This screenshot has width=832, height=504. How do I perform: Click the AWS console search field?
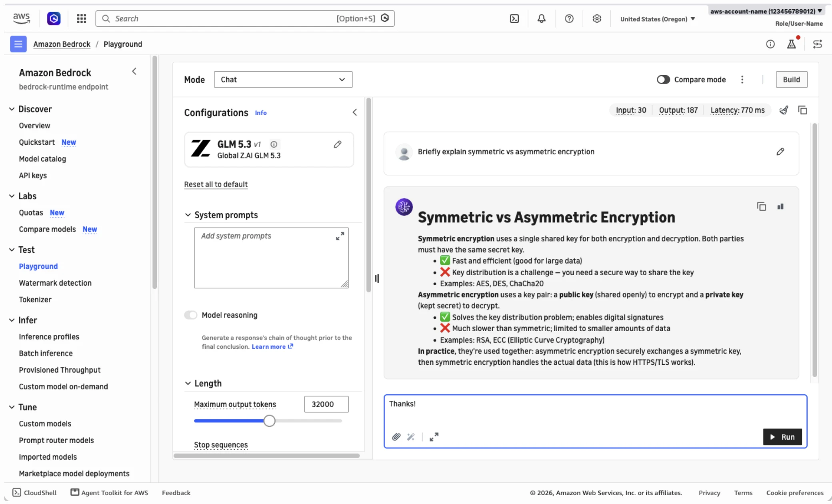[245, 18]
